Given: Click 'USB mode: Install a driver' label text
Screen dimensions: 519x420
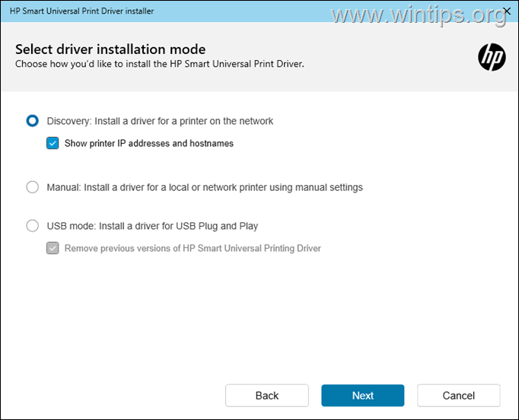Looking at the screenshot, I should [x=153, y=226].
